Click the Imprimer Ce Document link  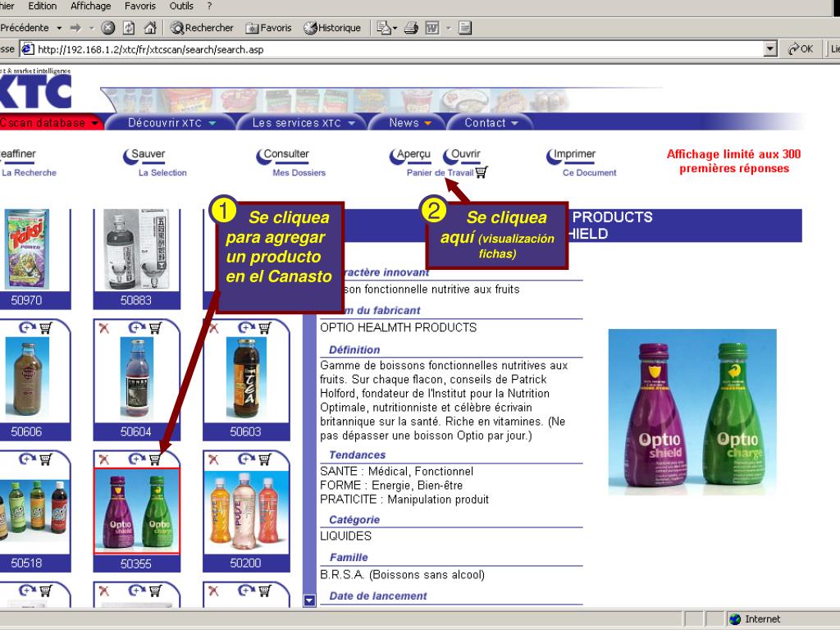pos(582,162)
